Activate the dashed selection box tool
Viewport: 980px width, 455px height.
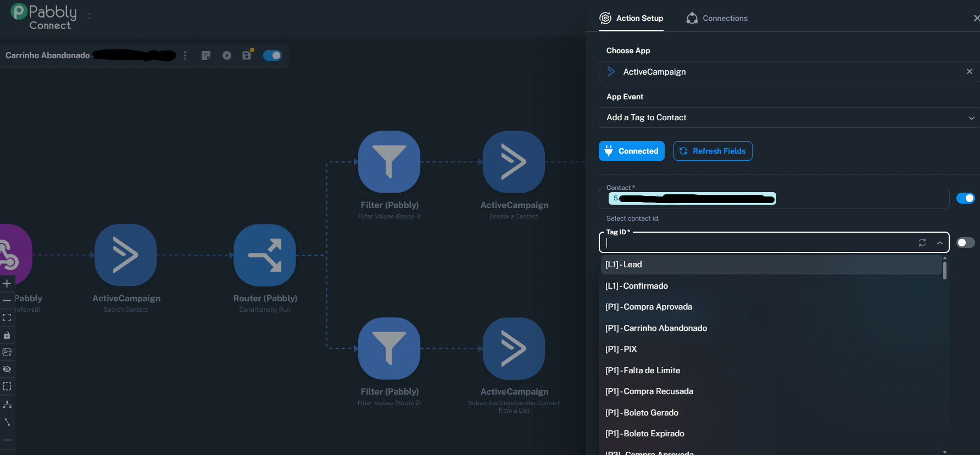[x=7, y=386]
